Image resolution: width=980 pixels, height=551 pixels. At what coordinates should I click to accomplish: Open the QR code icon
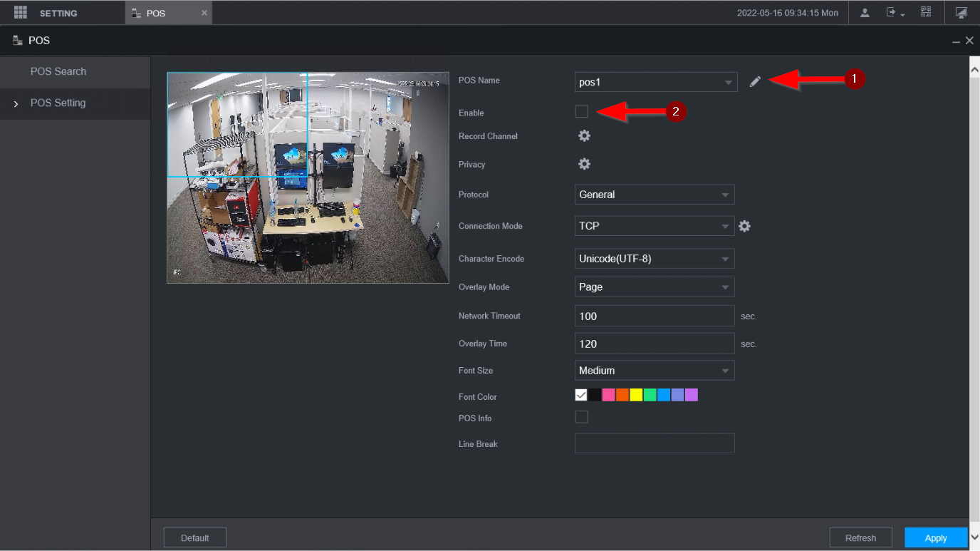(925, 13)
